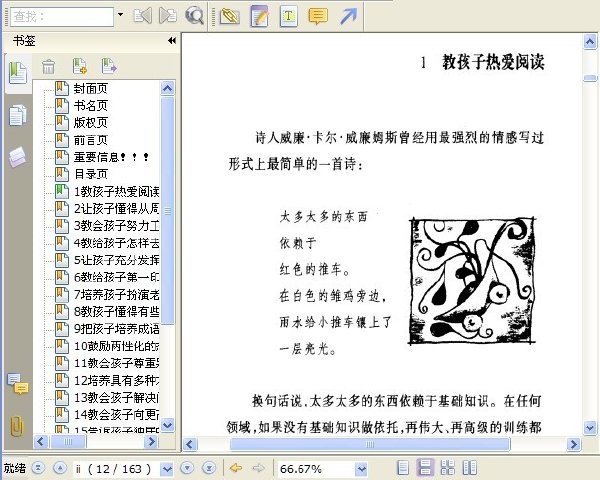The width and height of the screenshot is (600, 480).
Task: Go to next page button
Action: 187,468
